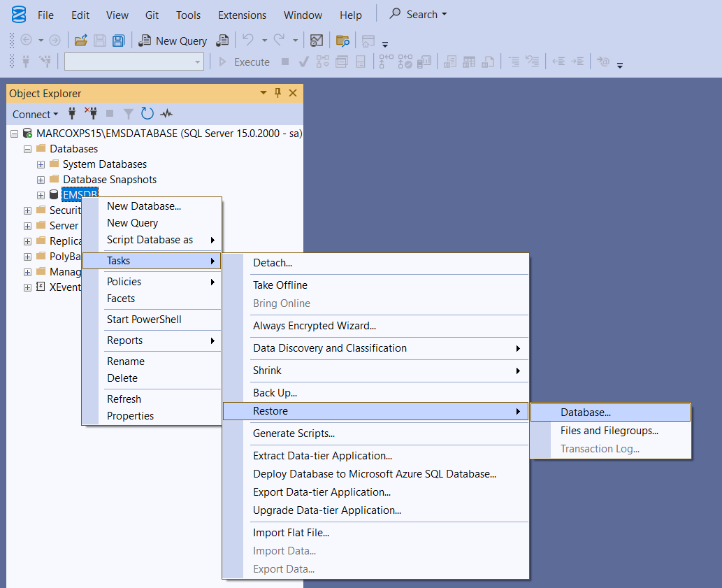The image size is (722, 588).
Task: Click Connect Object Explorer plug icon
Action: tap(72, 113)
